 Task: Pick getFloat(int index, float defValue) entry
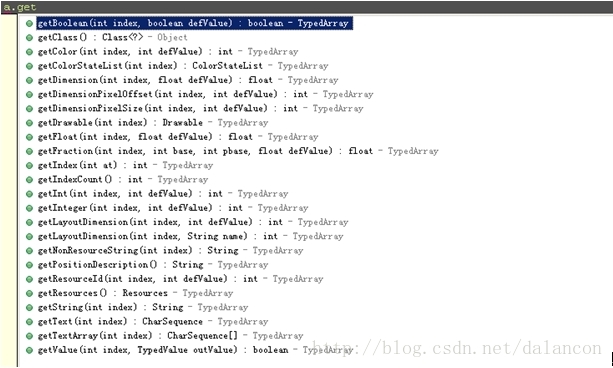[178, 137]
